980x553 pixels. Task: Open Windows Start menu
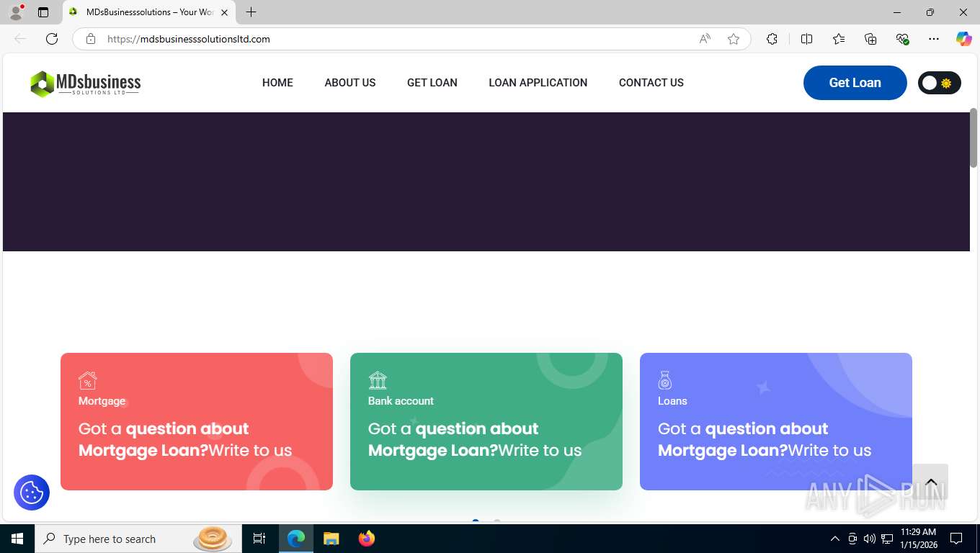point(17,539)
